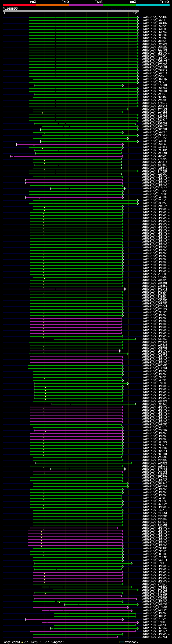This screenshot has height=644, width=172.
Task: Select hit UniRef100_A6SE09
Action: point(154,486)
